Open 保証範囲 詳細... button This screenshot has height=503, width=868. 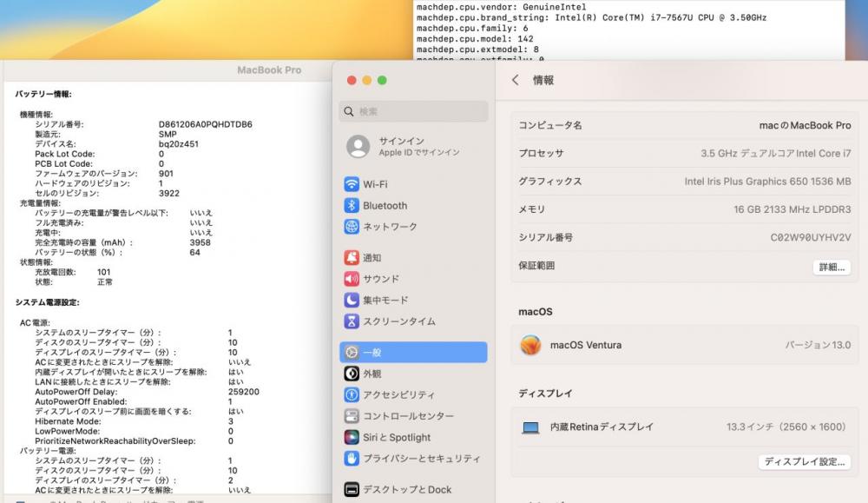(832, 267)
